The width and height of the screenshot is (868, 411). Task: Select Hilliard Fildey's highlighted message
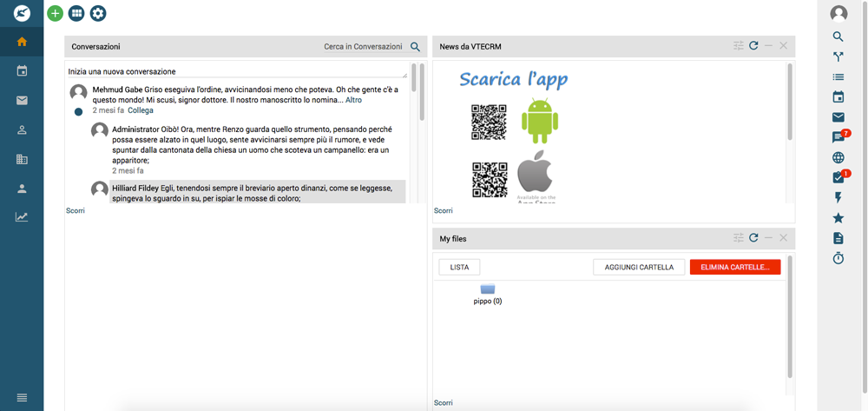click(257, 192)
